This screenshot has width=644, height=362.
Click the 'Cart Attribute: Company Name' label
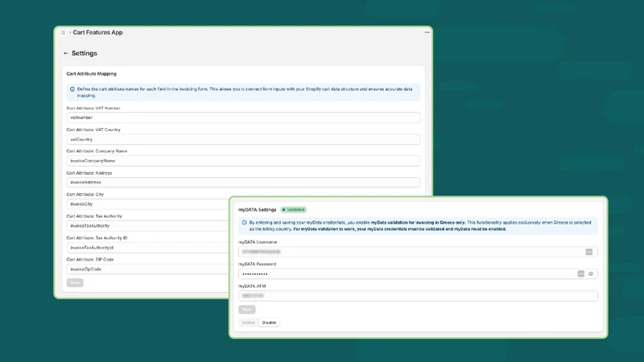pyautogui.click(x=97, y=151)
